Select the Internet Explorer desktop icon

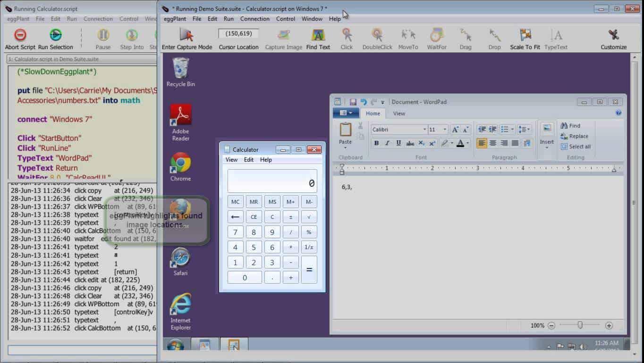click(180, 304)
